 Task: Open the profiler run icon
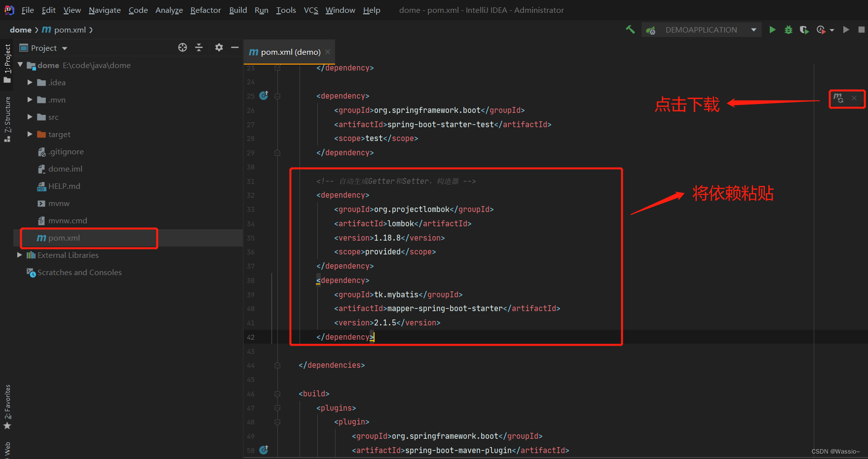[821, 30]
